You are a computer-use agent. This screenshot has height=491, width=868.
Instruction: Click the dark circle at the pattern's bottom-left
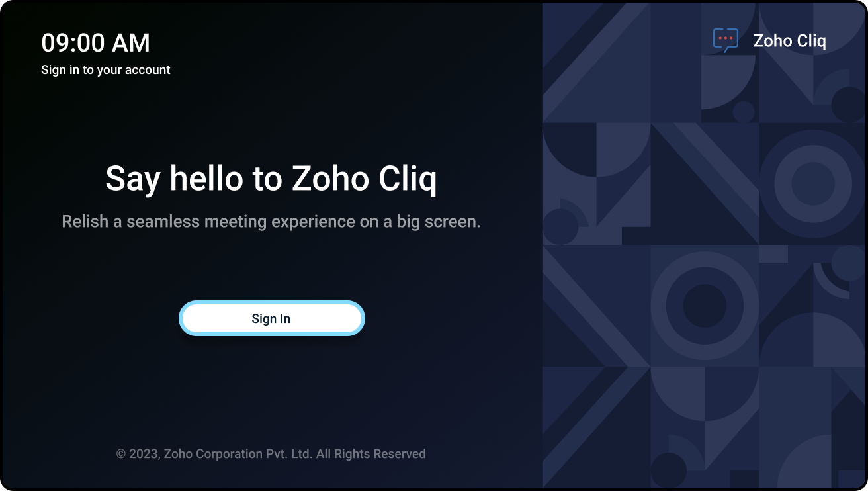[x=668, y=470]
